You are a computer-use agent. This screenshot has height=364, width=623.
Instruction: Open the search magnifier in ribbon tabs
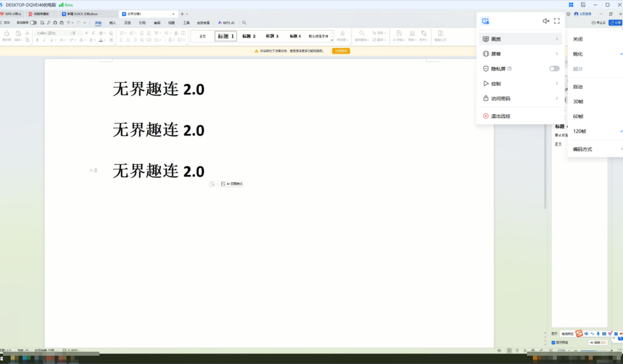click(x=244, y=23)
